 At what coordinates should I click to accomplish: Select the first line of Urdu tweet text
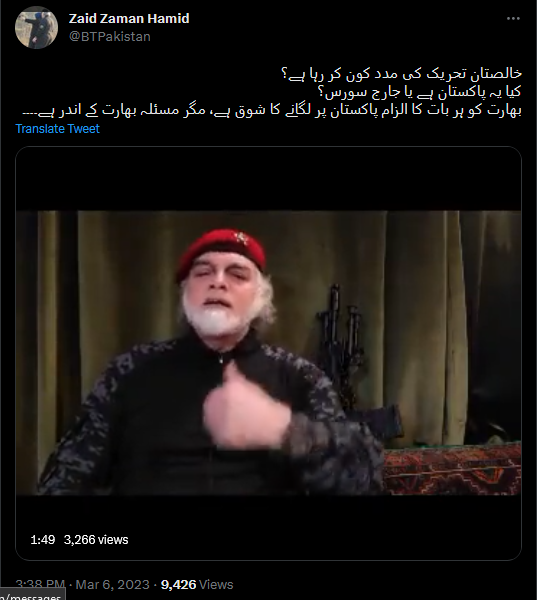click(401, 73)
